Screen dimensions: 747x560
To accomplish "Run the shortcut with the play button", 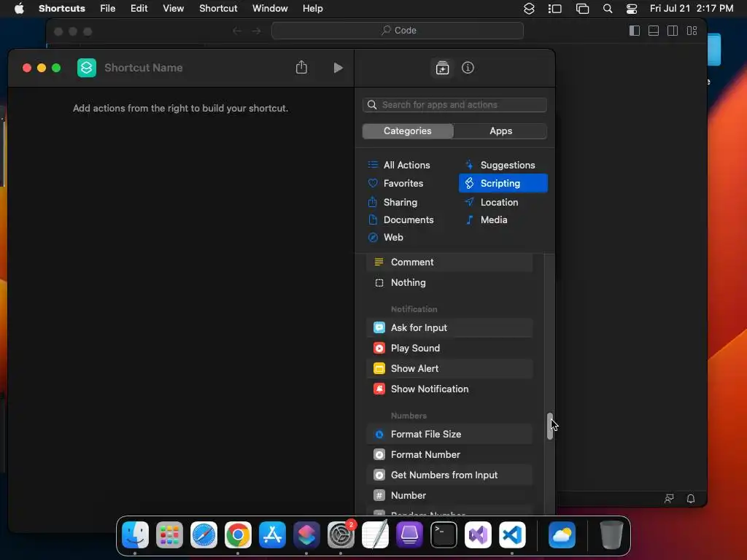I will [338, 68].
